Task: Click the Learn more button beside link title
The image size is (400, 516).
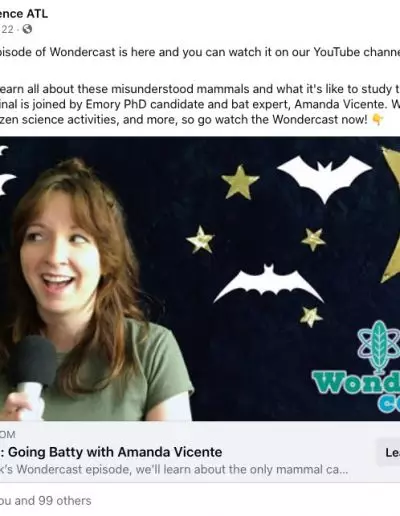Action: (x=389, y=452)
